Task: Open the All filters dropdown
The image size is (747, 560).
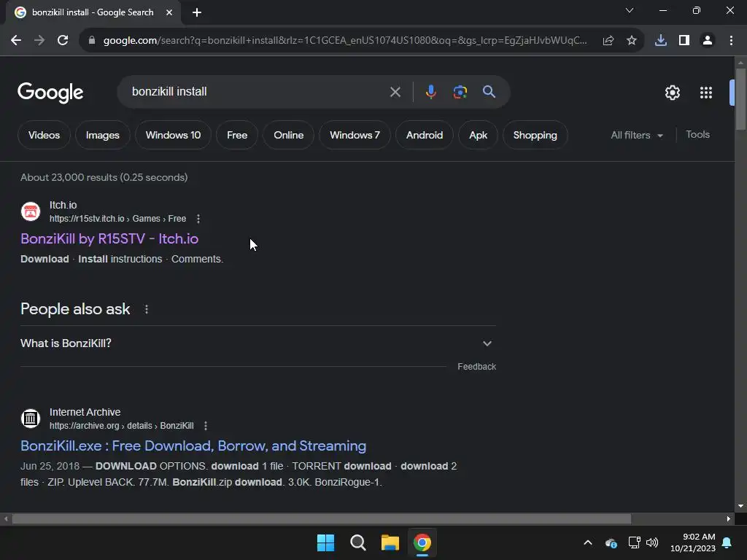Action: [637, 135]
